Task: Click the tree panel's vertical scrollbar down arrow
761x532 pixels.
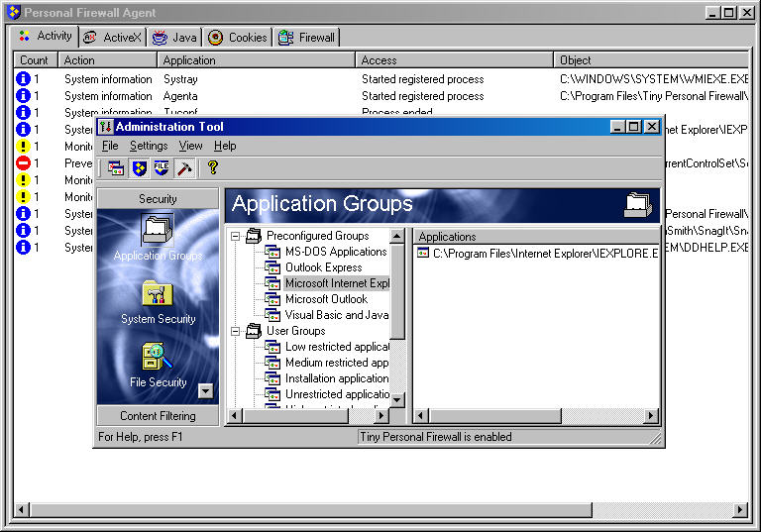Action: point(397,399)
